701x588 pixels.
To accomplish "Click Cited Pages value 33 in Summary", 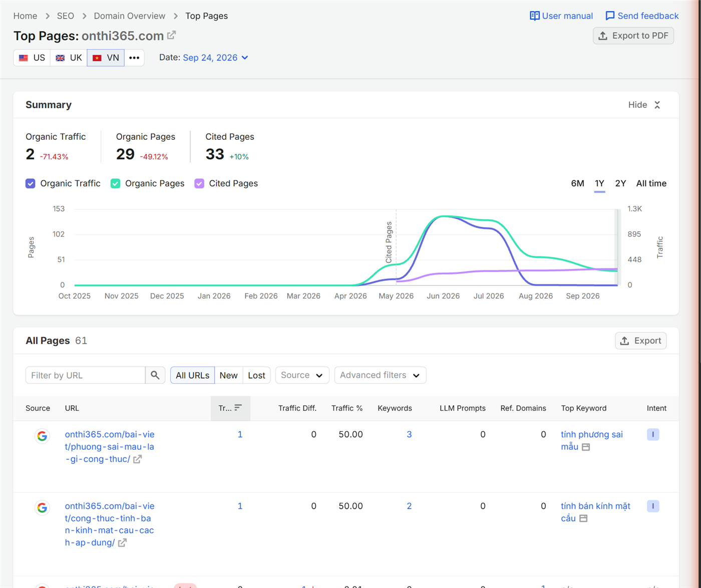I will (215, 154).
